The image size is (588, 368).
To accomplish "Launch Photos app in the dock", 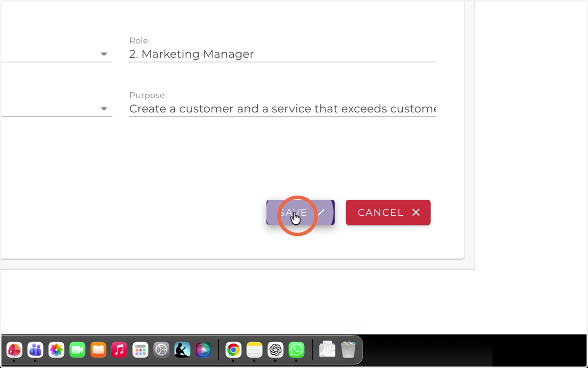I will coord(56,350).
